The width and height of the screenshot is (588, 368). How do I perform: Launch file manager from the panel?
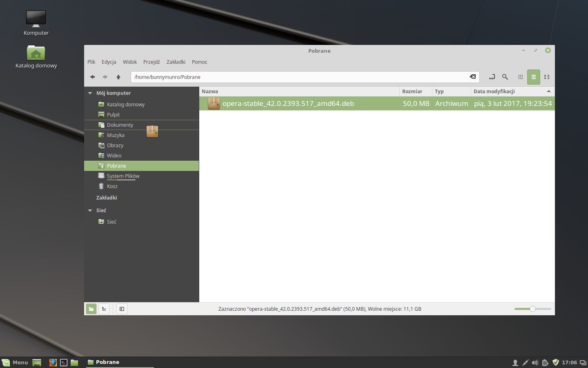74,363
